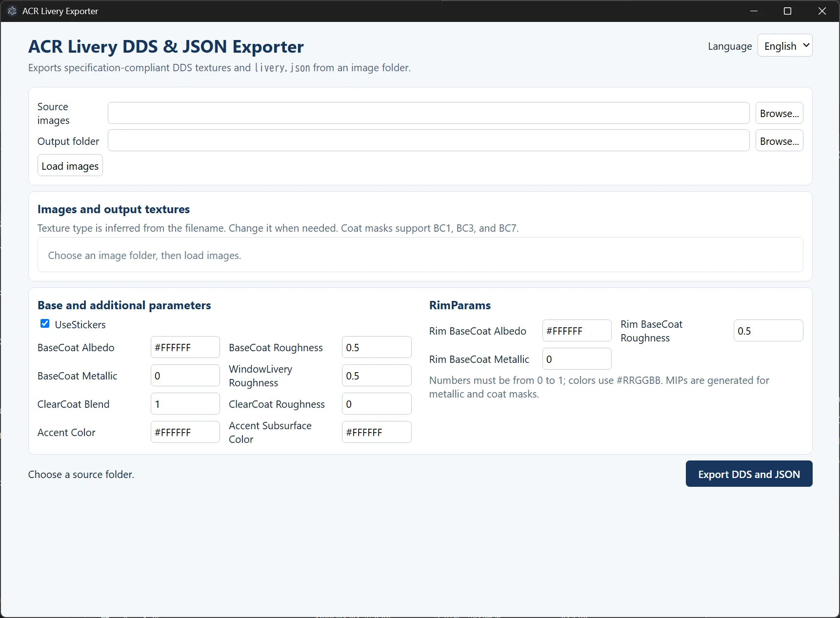Click the 'Choose a source folder.' status text

pos(81,474)
